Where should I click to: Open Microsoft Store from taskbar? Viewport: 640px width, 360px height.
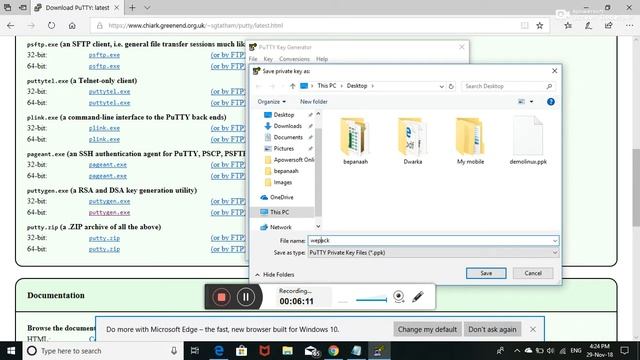coord(241,351)
